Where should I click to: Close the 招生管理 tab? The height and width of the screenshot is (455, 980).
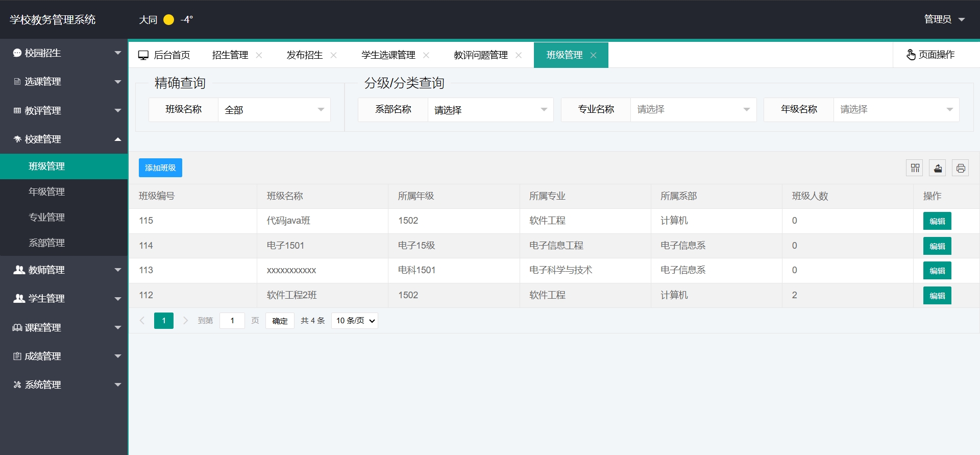[259, 55]
